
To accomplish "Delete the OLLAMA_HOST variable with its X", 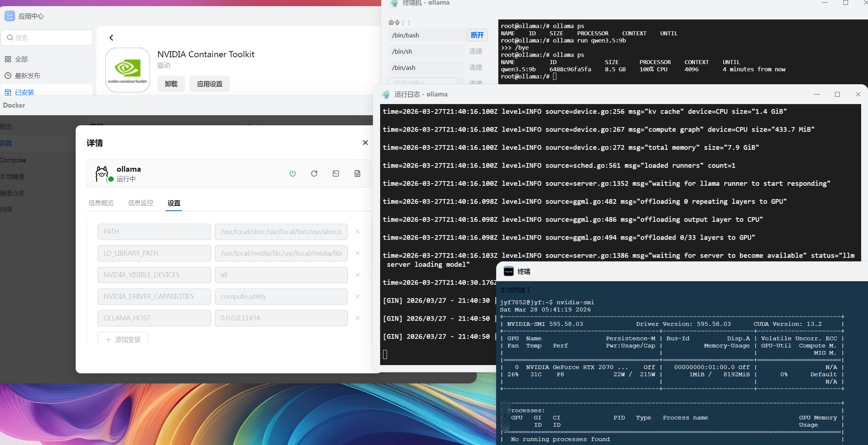I will [x=357, y=318].
